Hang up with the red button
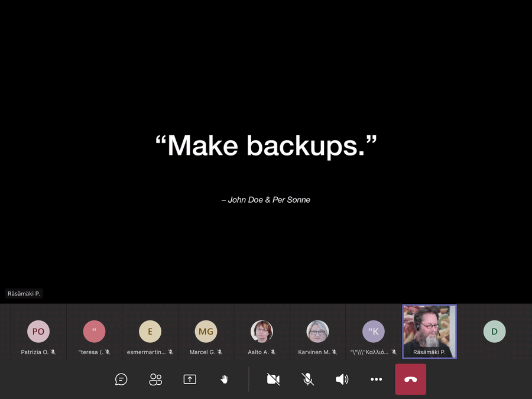The image size is (532, 399). (411, 379)
